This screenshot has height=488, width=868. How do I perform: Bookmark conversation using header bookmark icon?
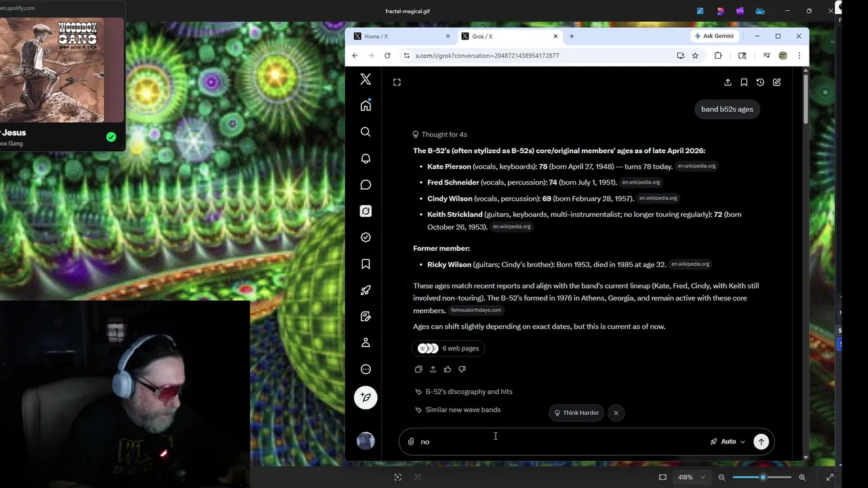(744, 82)
